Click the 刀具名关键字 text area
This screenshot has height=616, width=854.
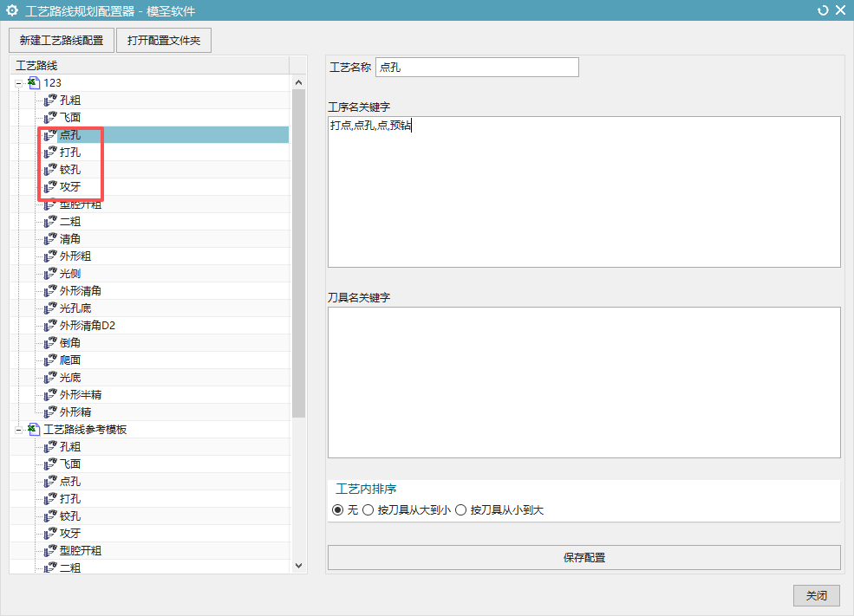click(x=583, y=383)
